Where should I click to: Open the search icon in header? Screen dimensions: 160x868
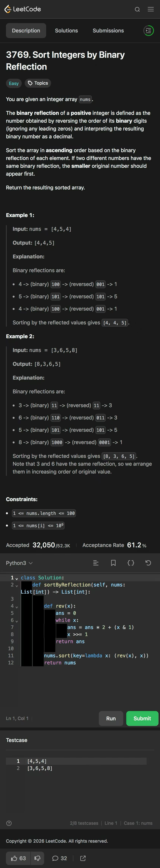pyautogui.click(x=137, y=10)
